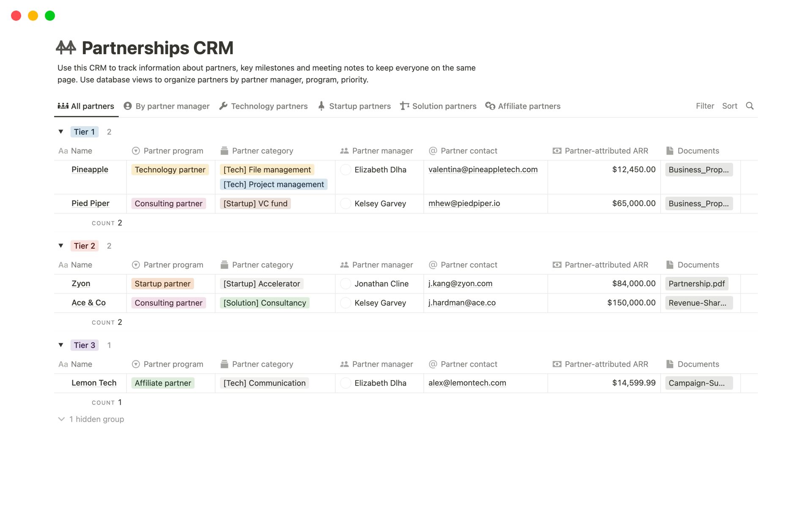The height and width of the screenshot is (508, 812).
Task: Collapse the Tier 1 group
Action: 61,132
